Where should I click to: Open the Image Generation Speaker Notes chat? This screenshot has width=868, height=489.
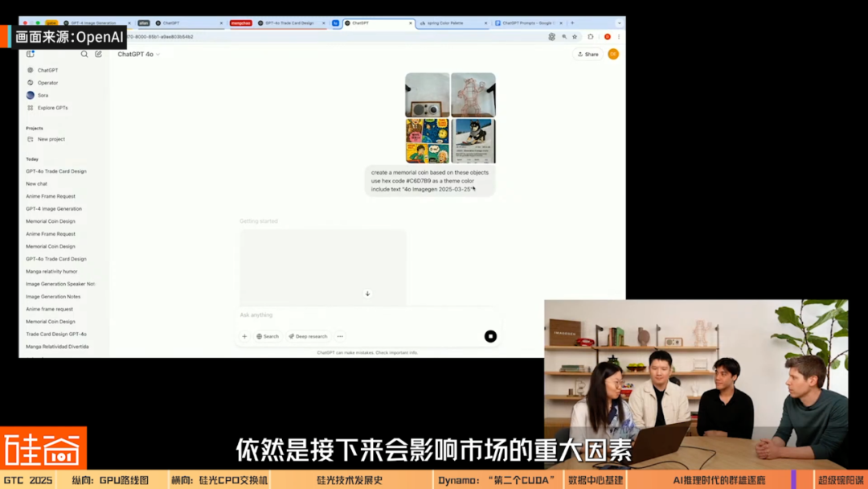point(60,284)
